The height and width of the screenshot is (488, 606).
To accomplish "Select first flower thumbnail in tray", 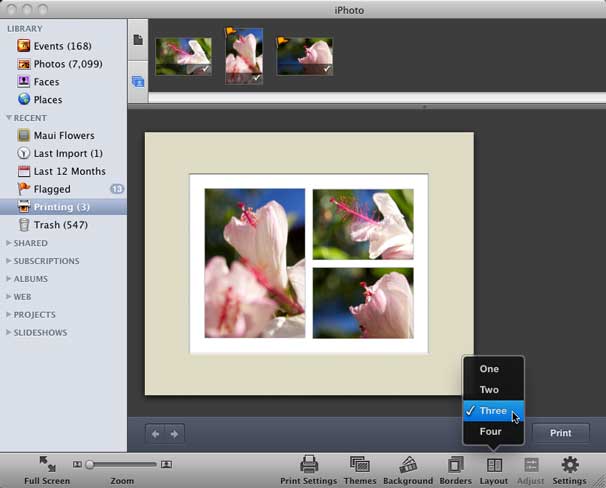I will (x=184, y=56).
